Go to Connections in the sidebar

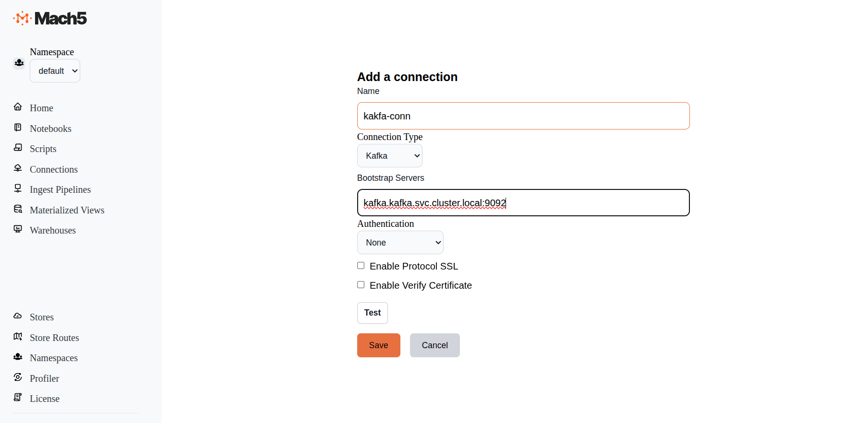(53, 169)
